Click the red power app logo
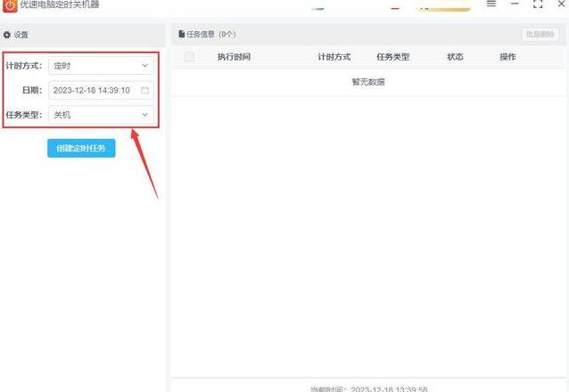The height and width of the screenshot is (392, 569). 10,5
